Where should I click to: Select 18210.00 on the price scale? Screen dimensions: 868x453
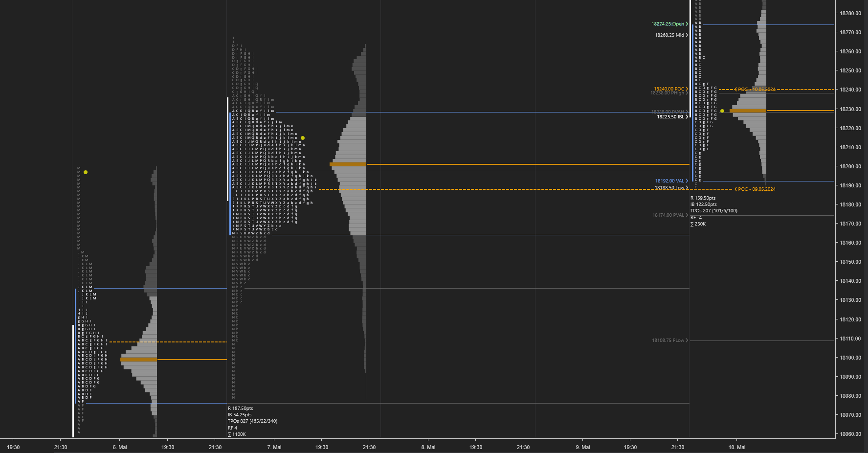tap(850, 147)
